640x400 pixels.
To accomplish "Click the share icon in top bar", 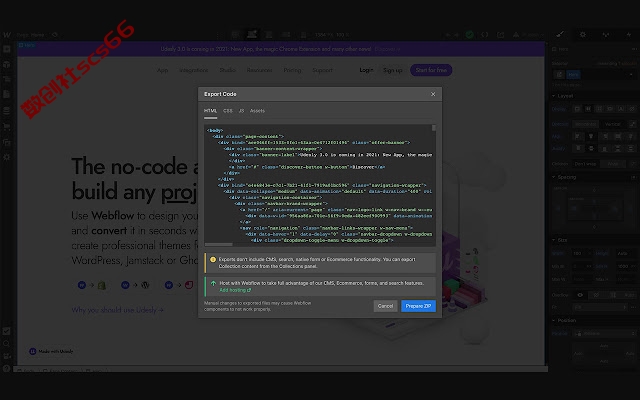I will click(500, 35).
